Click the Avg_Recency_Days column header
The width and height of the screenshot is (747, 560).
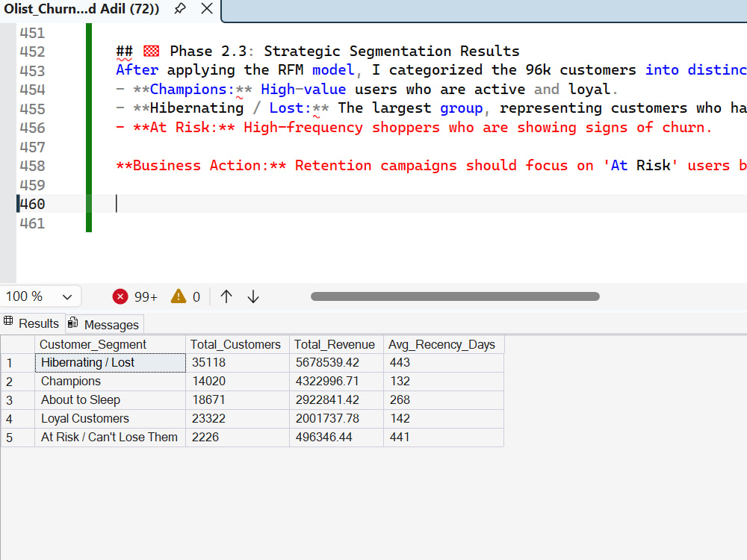pyautogui.click(x=444, y=344)
